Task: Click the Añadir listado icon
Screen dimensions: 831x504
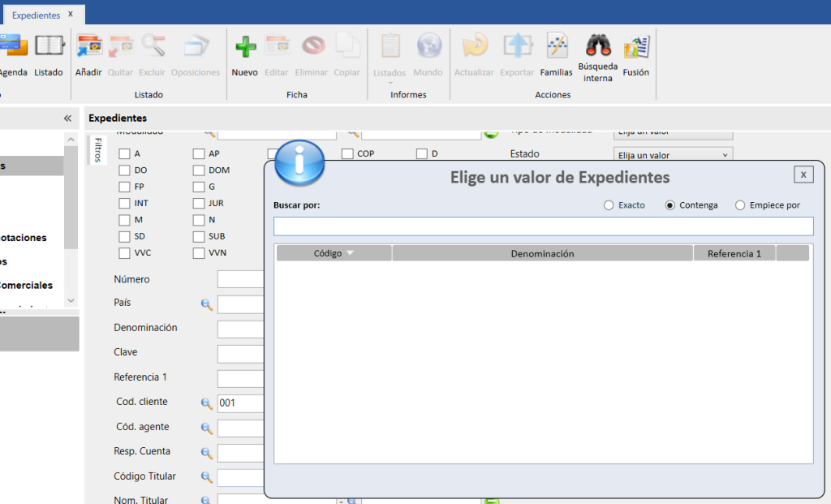Action: point(88,48)
